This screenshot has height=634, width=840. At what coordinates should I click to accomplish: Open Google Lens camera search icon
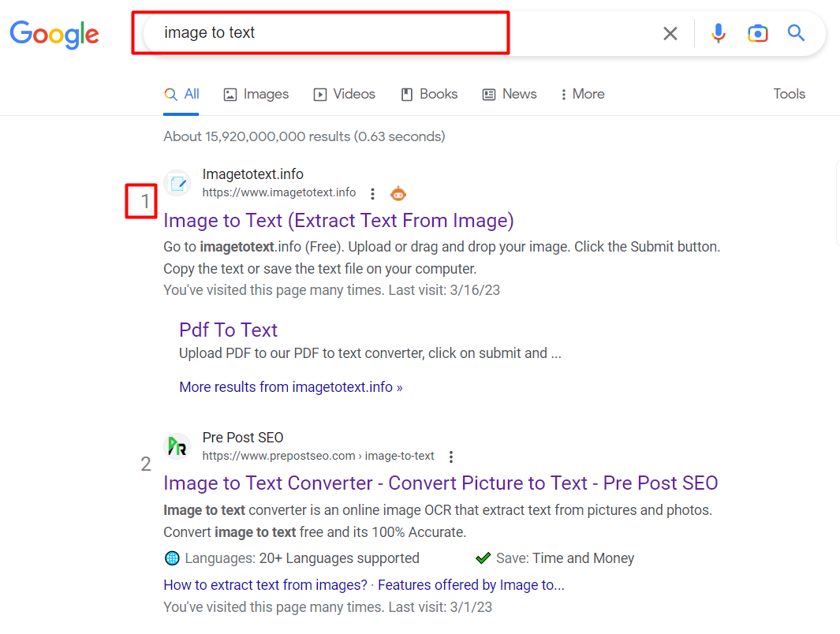coord(757,34)
